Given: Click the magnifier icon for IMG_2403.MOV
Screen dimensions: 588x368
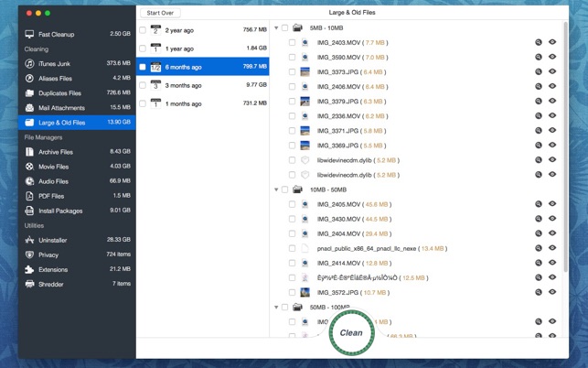Looking at the screenshot, I should pos(539,43).
